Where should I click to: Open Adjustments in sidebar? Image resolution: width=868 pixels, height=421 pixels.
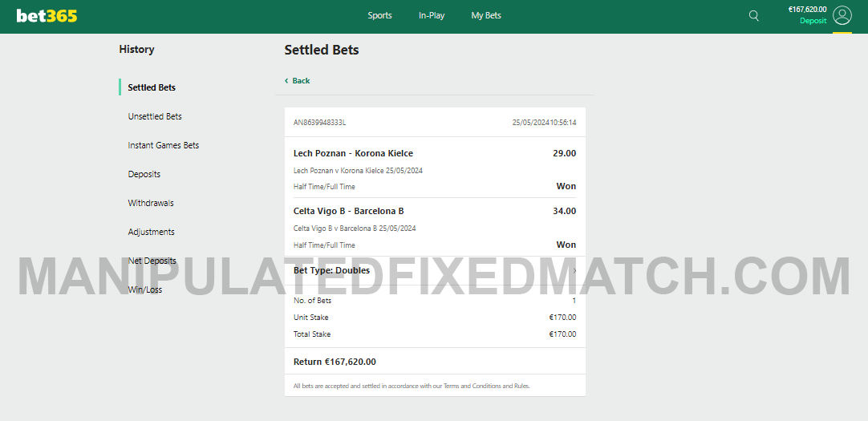pos(151,232)
